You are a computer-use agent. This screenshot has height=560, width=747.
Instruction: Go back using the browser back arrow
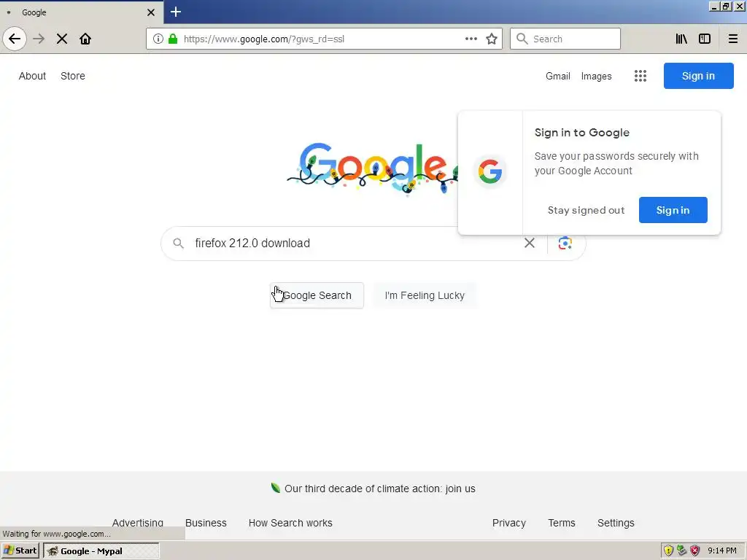pyautogui.click(x=15, y=39)
